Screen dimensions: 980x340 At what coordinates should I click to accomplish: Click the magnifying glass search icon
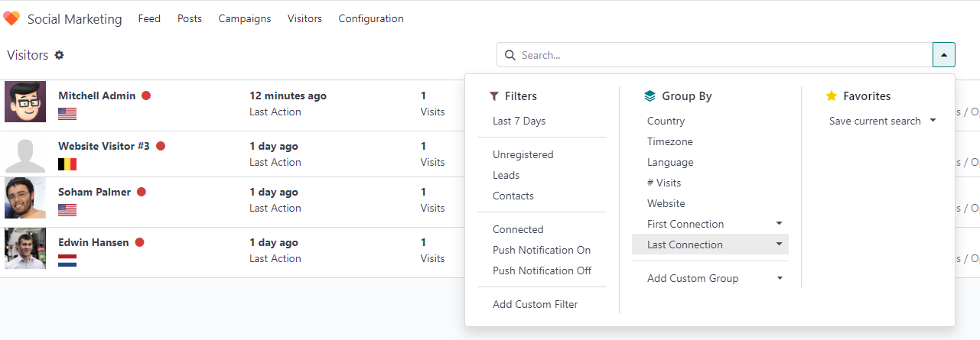(x=510, y=55)
